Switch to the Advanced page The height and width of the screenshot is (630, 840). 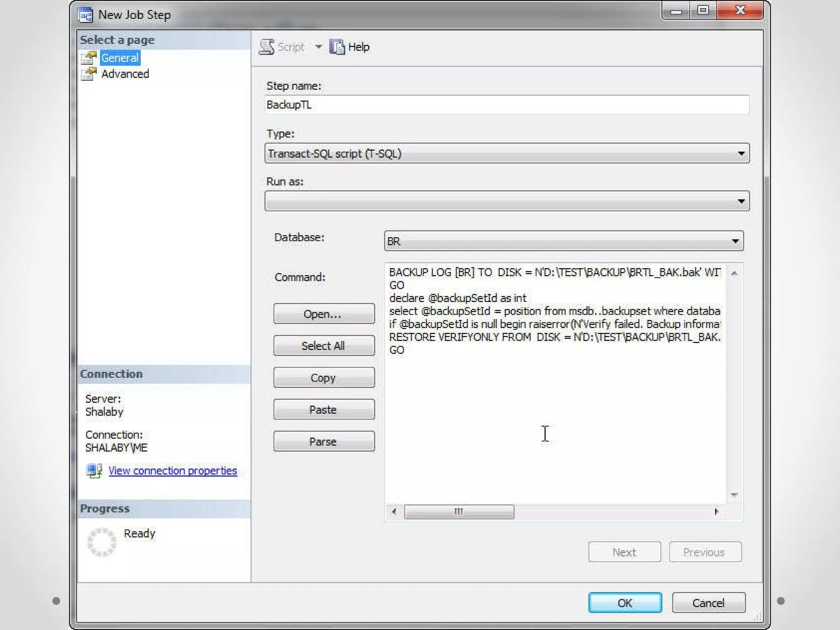point(125,74)
